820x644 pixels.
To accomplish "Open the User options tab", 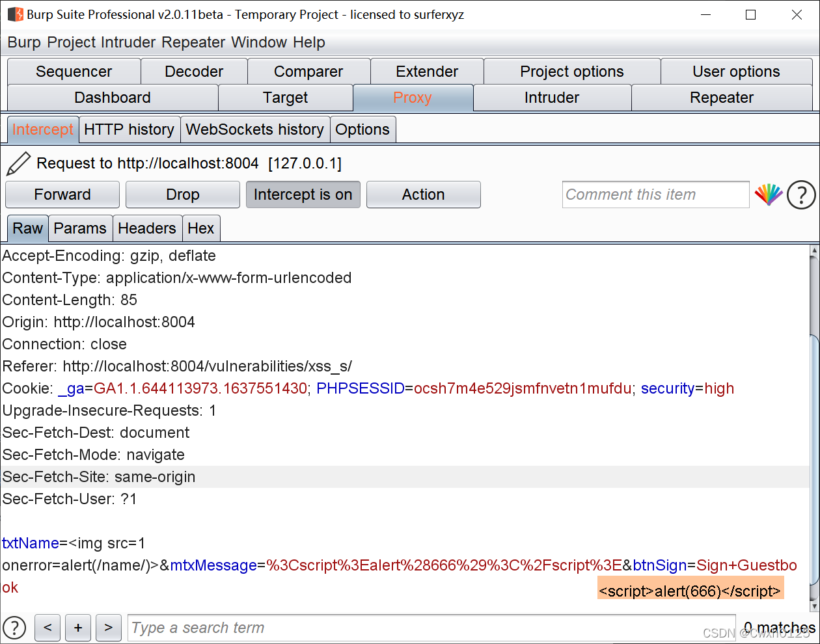I will coord(736,72).
